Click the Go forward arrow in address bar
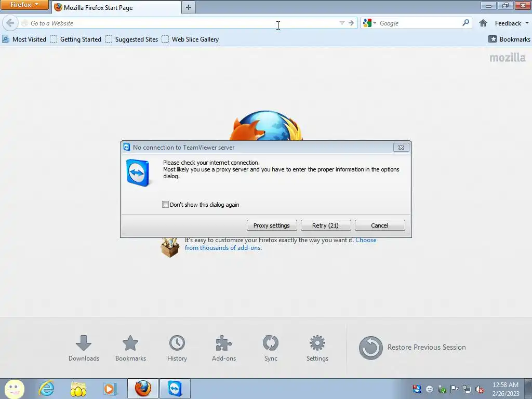 (351, 23)
